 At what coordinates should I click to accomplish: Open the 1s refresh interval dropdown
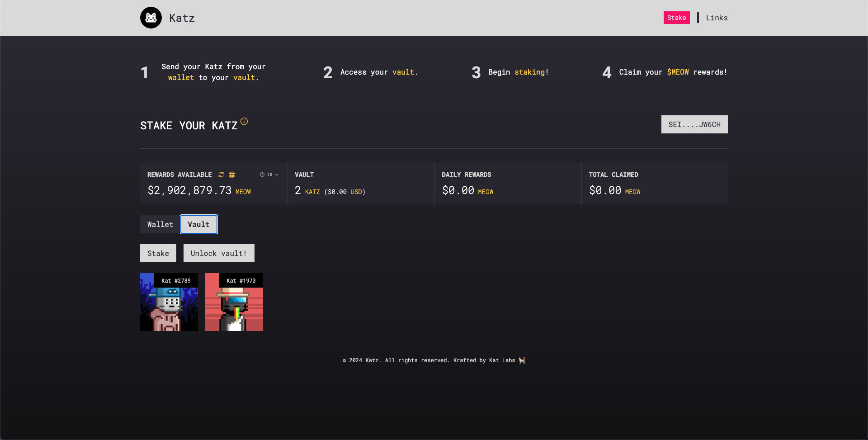pos(270,174)
